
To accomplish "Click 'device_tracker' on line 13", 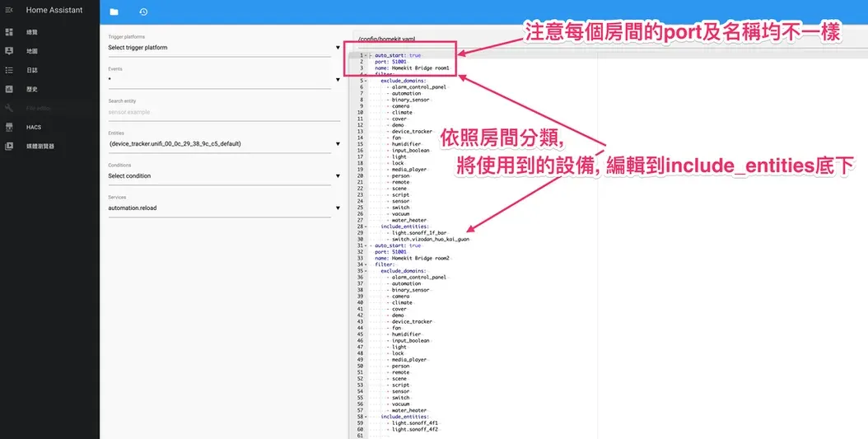I will pyautogui.click(x=412, y=132).
